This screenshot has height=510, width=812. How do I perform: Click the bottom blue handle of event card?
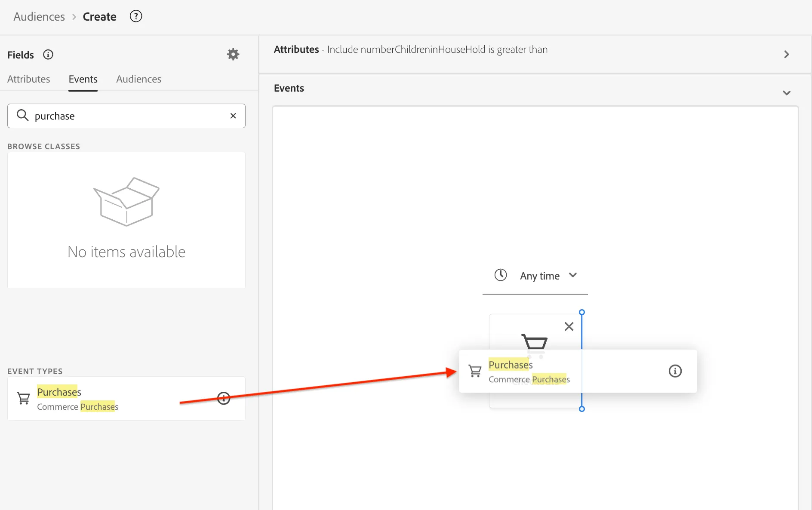pyautogui.click(x=582, y=409)
